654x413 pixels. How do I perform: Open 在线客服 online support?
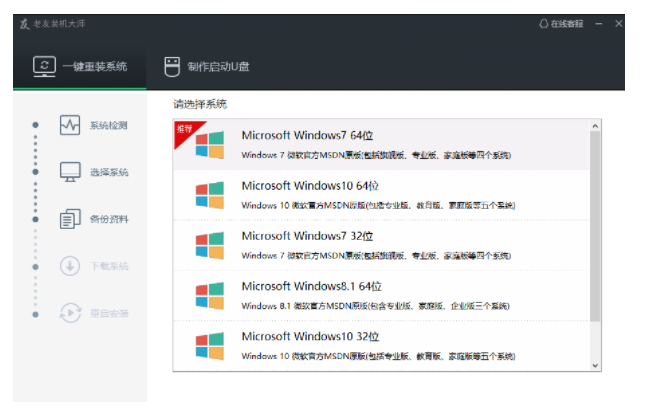561,24
